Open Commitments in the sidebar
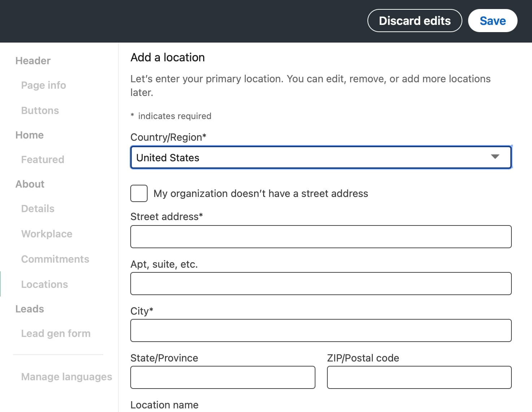Image resolution: width=532 pixels, height=412 pixels. (x=55, y=259)
